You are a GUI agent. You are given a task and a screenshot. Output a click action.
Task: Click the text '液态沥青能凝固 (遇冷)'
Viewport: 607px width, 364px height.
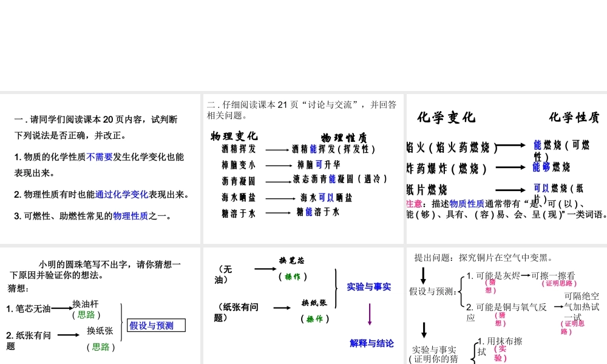tap(340, 179)
